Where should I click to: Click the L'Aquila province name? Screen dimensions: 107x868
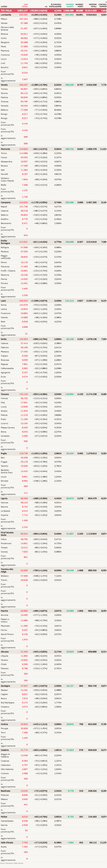[x=4, y=656]
